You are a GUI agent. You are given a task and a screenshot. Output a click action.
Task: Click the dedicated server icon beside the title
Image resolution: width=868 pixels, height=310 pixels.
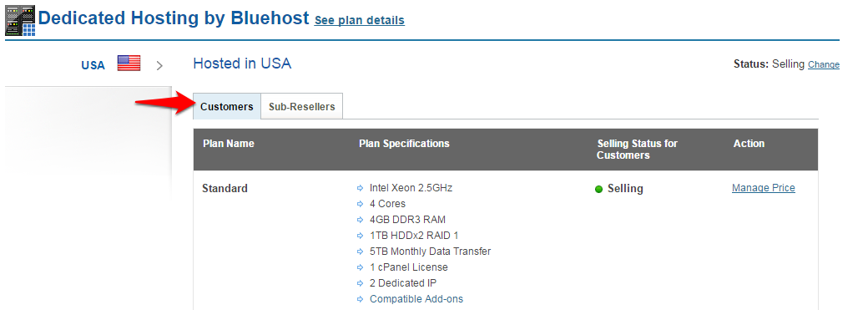pos(20,21)
